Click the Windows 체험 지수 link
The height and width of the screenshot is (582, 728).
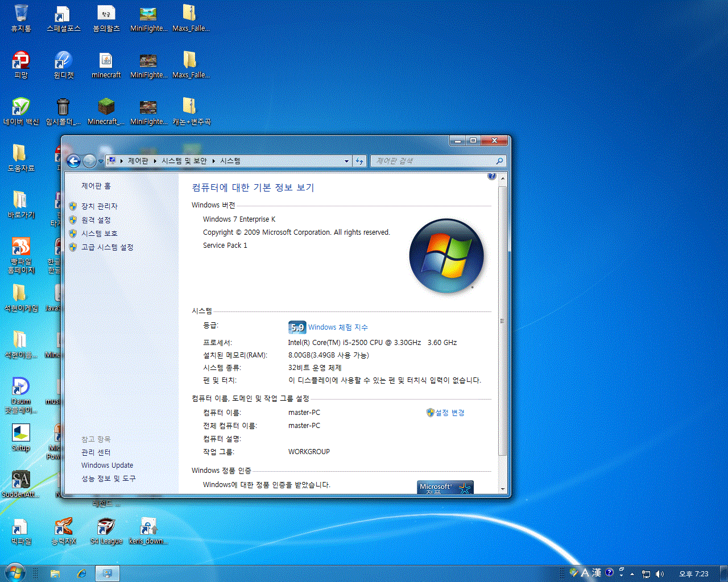(338, 327)
